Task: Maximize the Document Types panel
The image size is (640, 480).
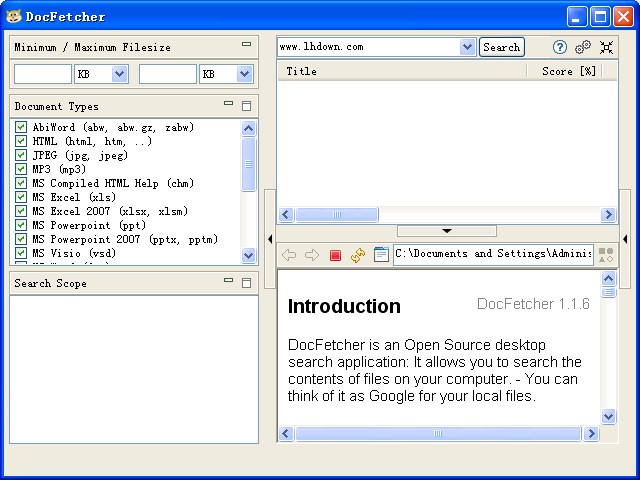Action: coord(247,106)
